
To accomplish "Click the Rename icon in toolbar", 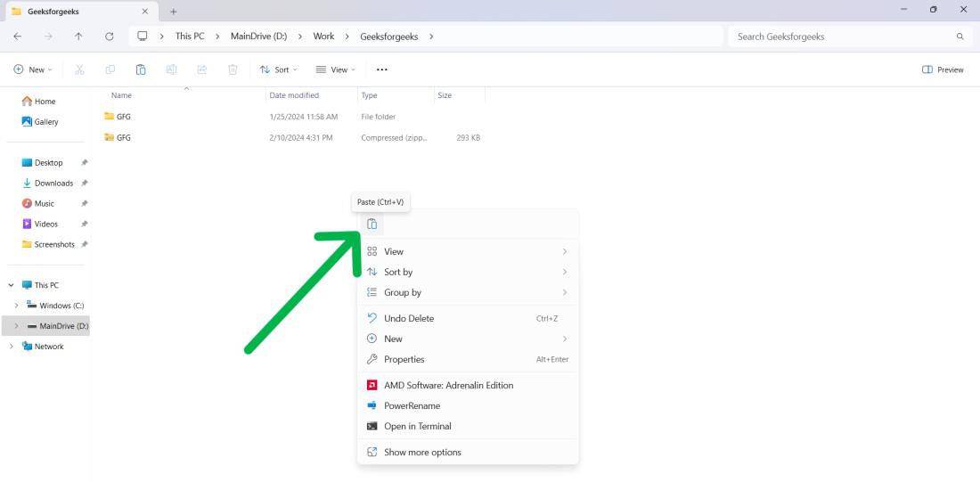I will pyautogui.click(x=171, y=69).
